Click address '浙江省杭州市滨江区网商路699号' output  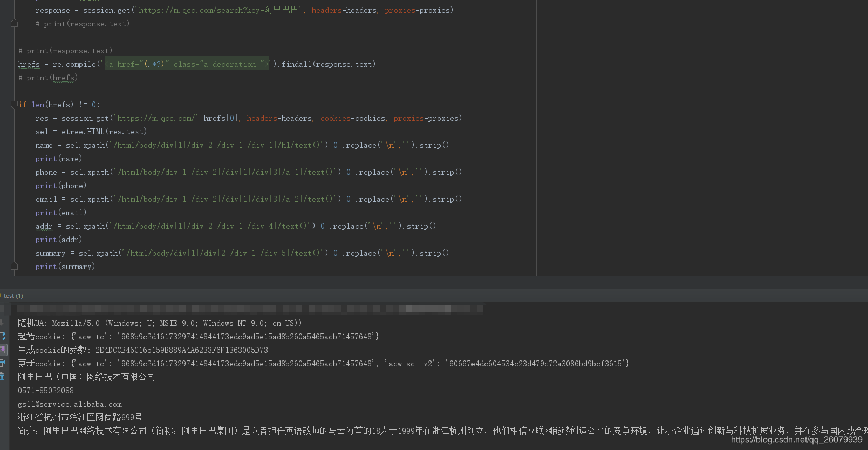click(x=80, y=418)
